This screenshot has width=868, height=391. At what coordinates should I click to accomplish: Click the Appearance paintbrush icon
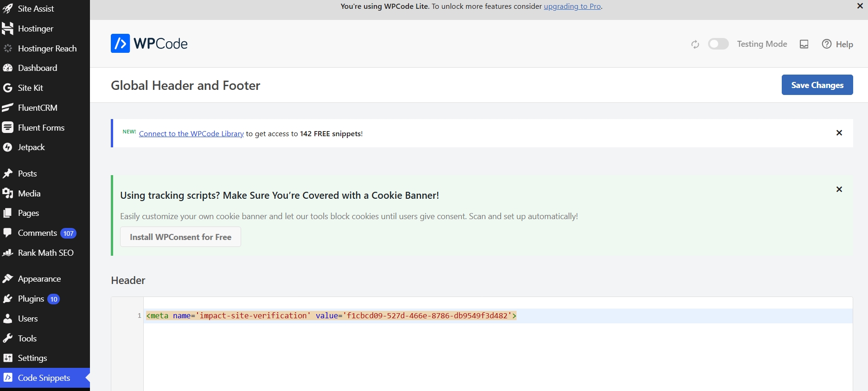tap(7, 279)
